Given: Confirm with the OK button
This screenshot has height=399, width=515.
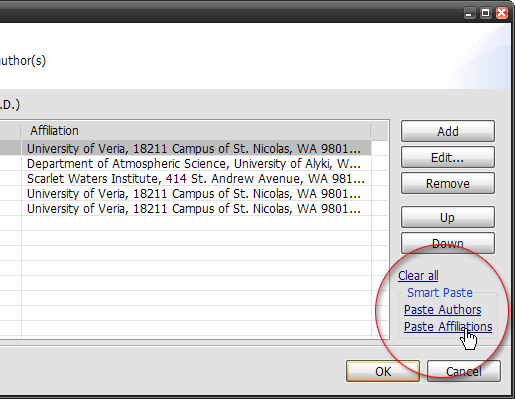Looking at the screenshot, I should (x=383, y=371).
